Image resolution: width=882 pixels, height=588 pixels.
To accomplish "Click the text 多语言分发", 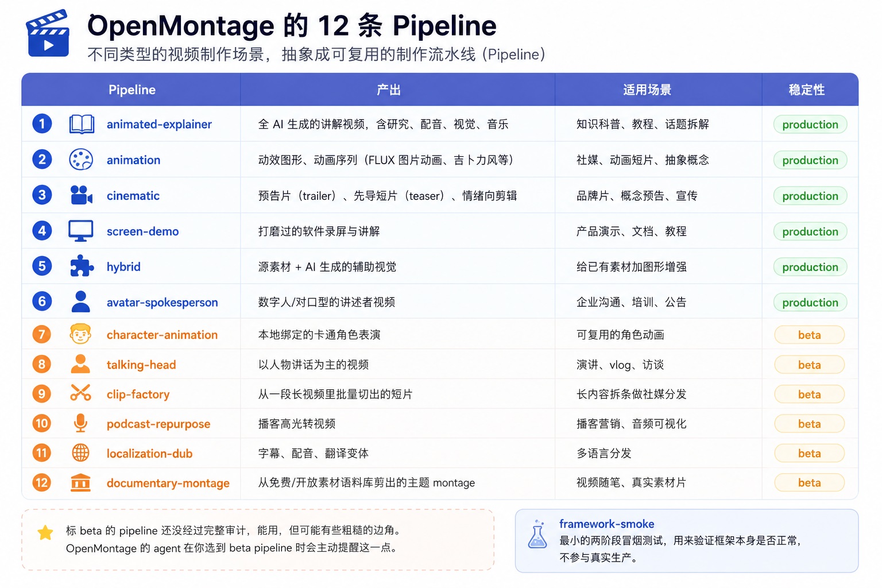I will [604, 453].
